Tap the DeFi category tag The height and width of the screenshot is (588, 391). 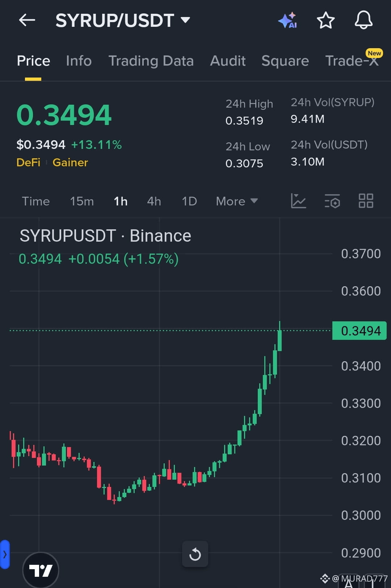coord(28,162)
